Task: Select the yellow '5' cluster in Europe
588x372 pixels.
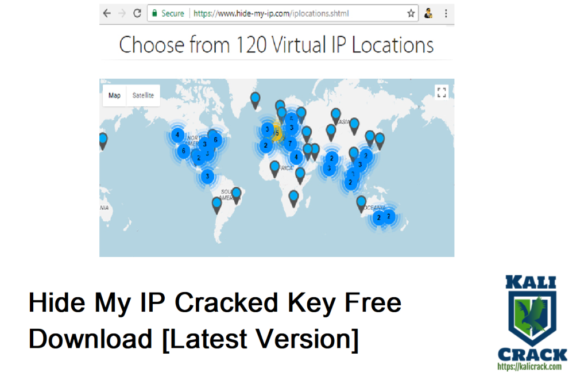Action: pyautogui.click(x=277, y=133)
